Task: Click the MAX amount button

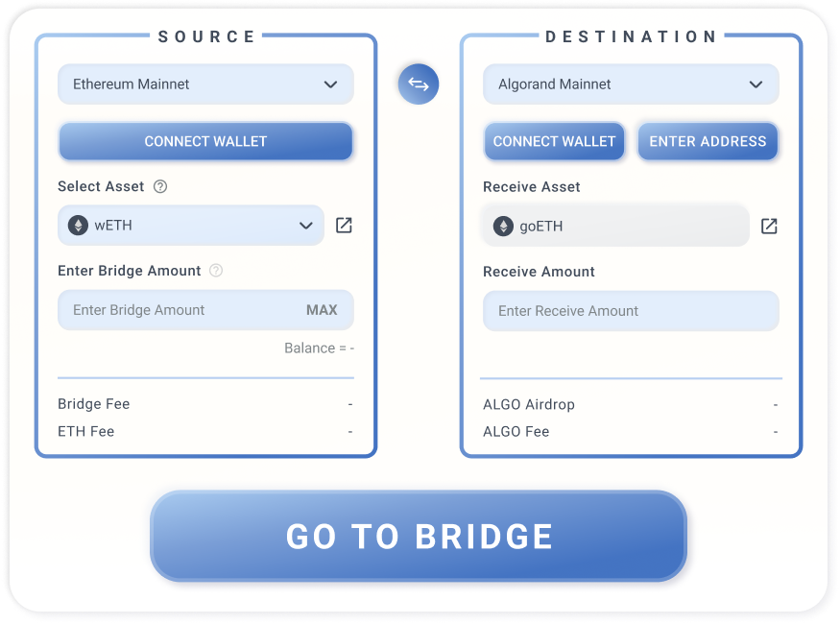Action: [322, 310]
